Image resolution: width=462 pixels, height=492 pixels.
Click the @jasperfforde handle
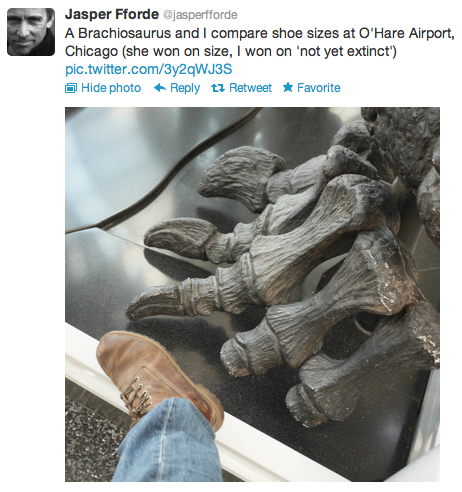pos(200,15)
